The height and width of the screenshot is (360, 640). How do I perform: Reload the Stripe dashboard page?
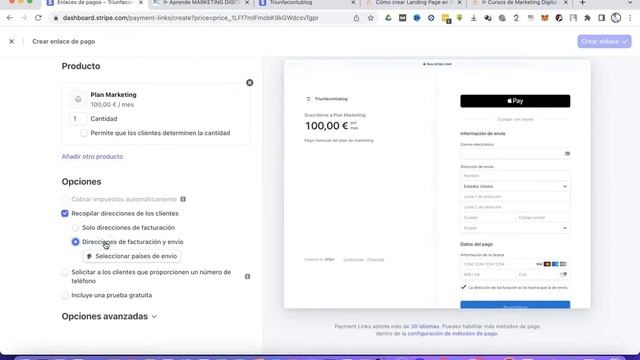[x=38, y=18]
